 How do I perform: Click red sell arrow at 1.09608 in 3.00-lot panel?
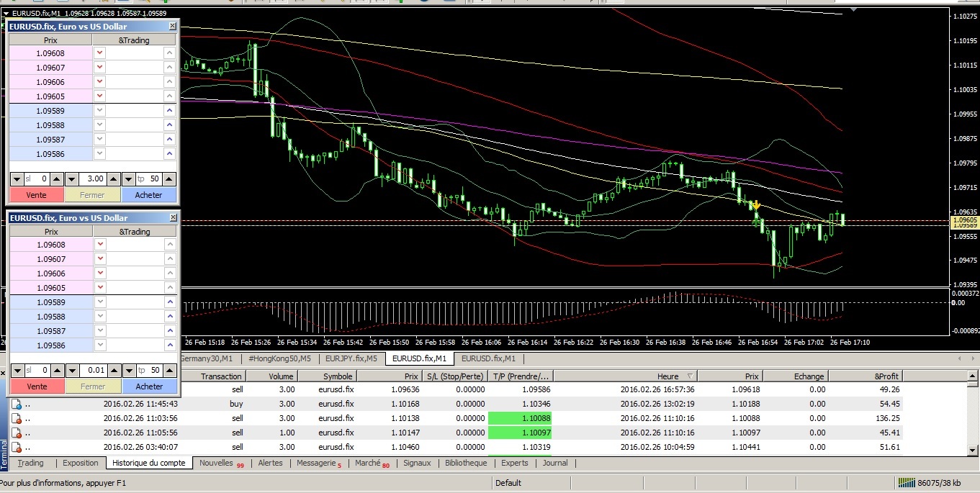click(x=99, y=53)
